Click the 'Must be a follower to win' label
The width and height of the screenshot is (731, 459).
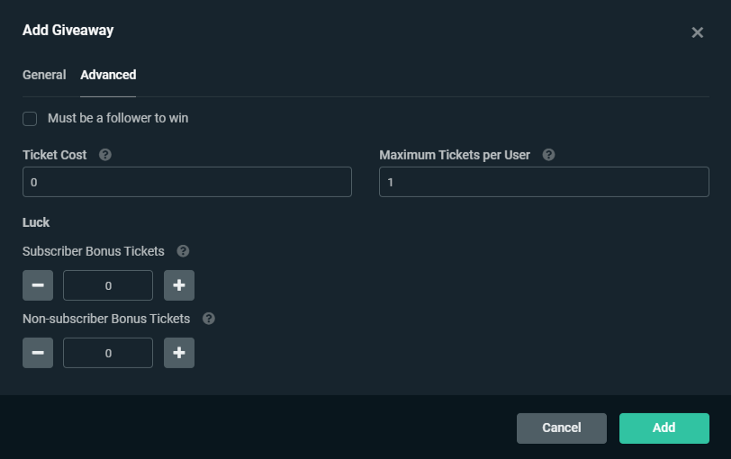(x=118, y=118)
